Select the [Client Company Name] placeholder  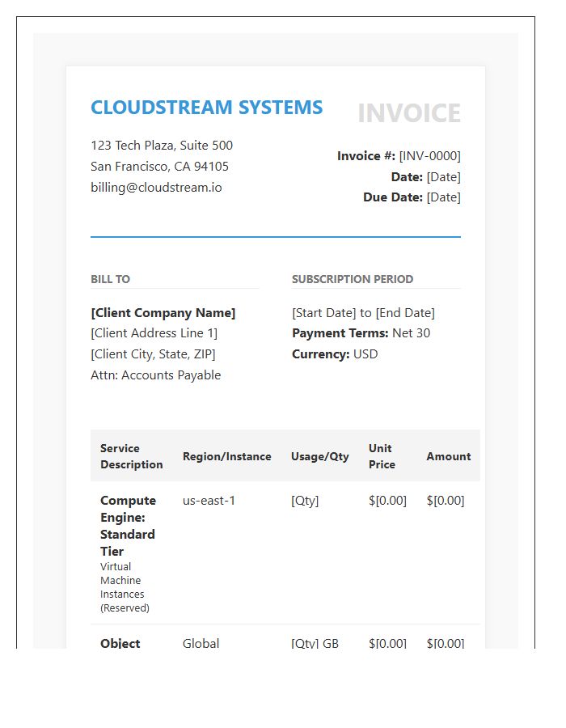pyautogui.click(x=163, y=313)
